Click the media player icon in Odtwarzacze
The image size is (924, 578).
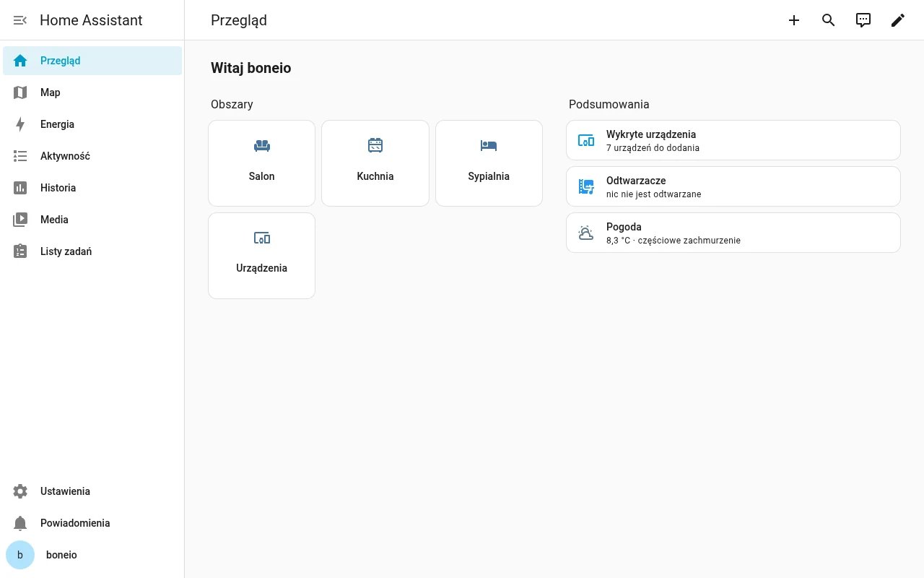pos(586,186)
